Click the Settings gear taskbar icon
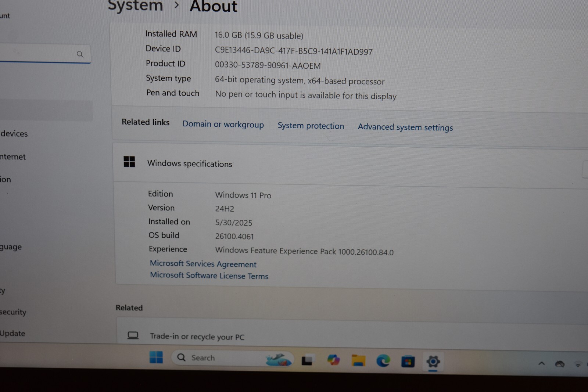This screenshot has width=588, height=392. point(433,362)
